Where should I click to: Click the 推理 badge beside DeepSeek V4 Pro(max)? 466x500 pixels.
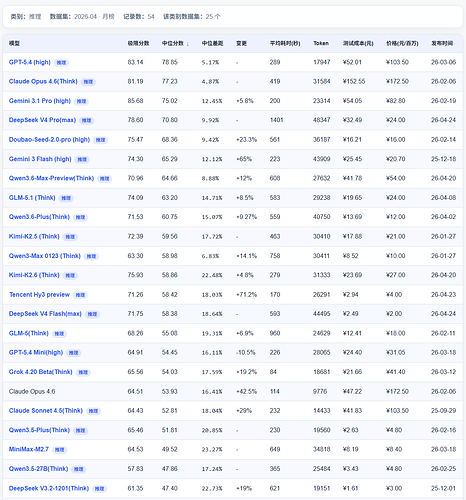(86, 121)
